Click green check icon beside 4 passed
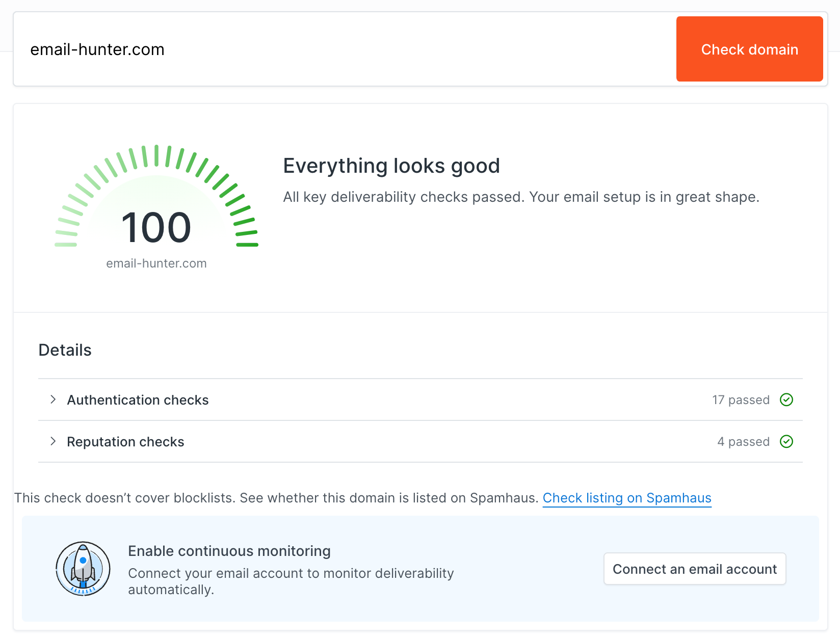Screen dimensions: 840x639 pyautogui.click(x=786, y=441)
